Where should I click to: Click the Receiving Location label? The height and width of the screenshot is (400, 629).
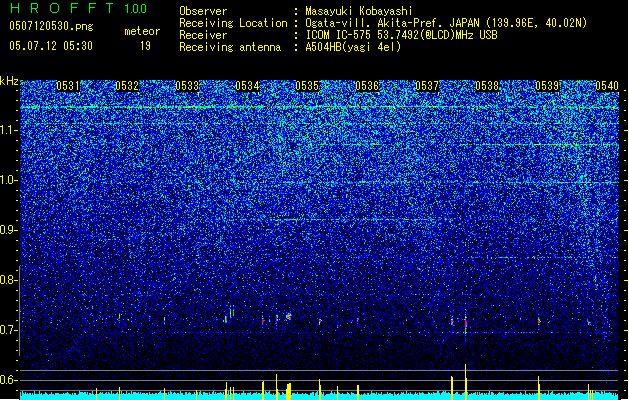(x=233, y=23)
